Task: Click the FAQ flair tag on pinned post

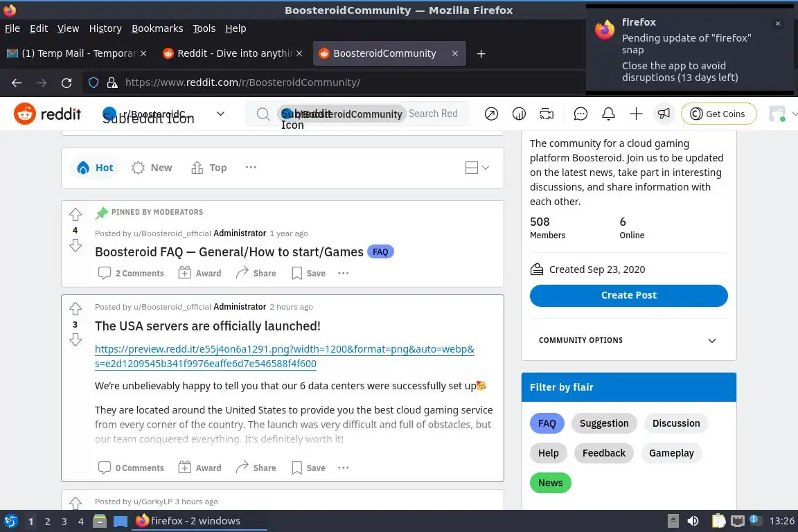Action: [x=380, y=251]
